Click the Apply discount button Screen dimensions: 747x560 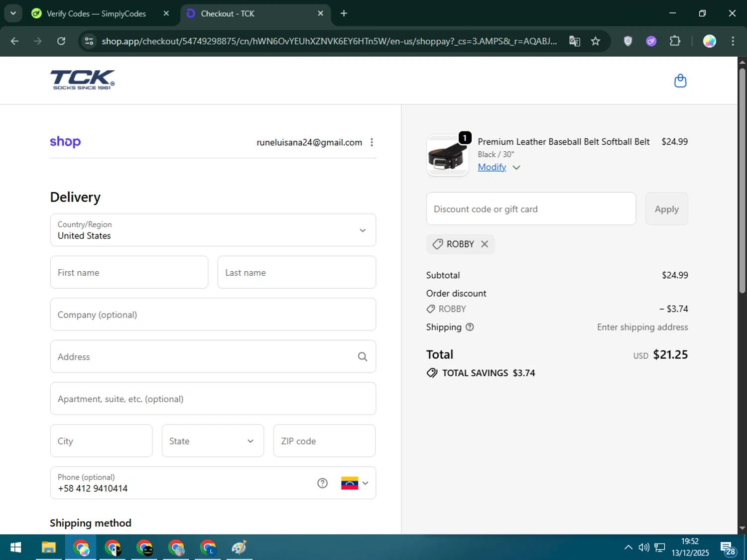pos(666,209)
